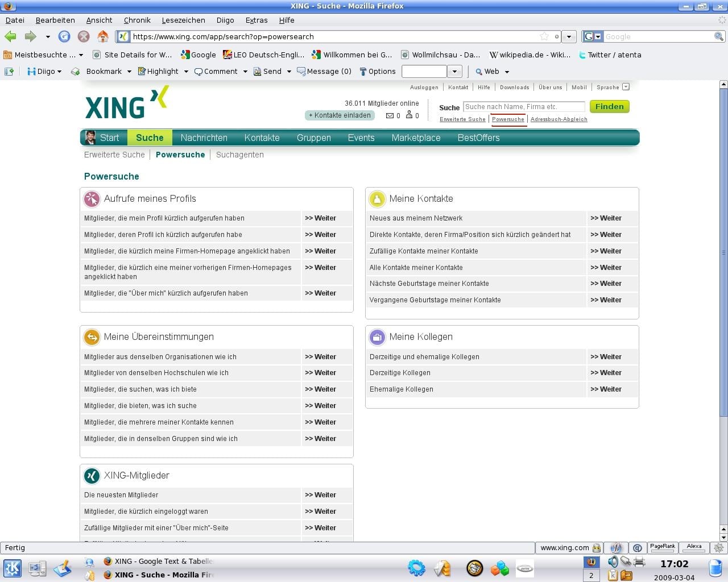This screenshot has height=582, width=728.
Task: Open the Diigo Options button
Action: (377, 72)
